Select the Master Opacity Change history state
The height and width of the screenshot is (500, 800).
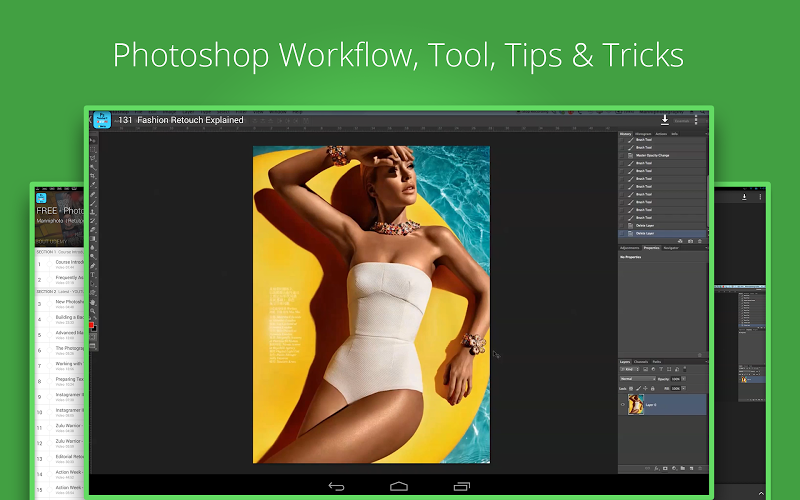click(x=662, y=156)
